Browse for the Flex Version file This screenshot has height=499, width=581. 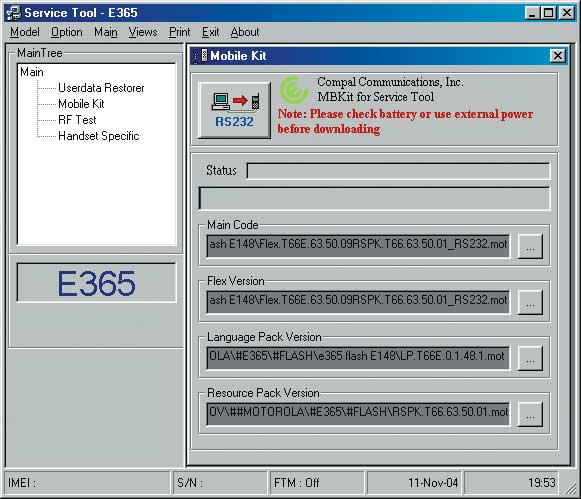[x=530, y=302]
